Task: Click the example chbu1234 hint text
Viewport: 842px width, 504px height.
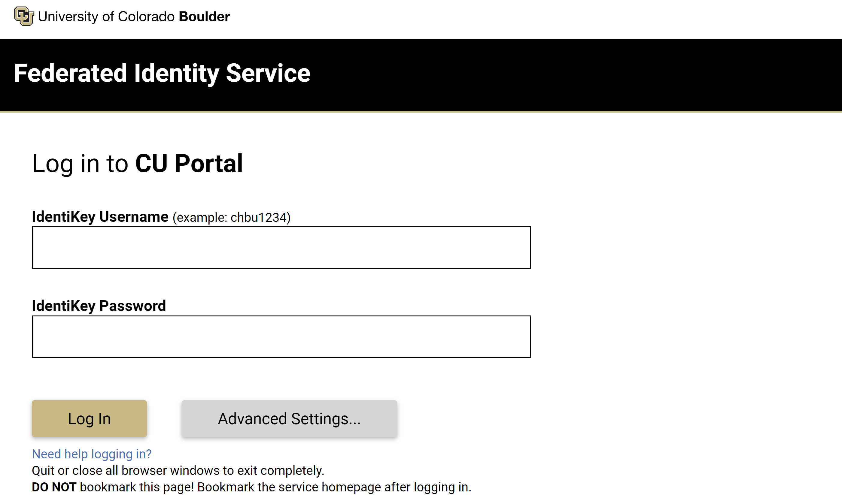Action: pyautogui.click(x=231, y=217)
